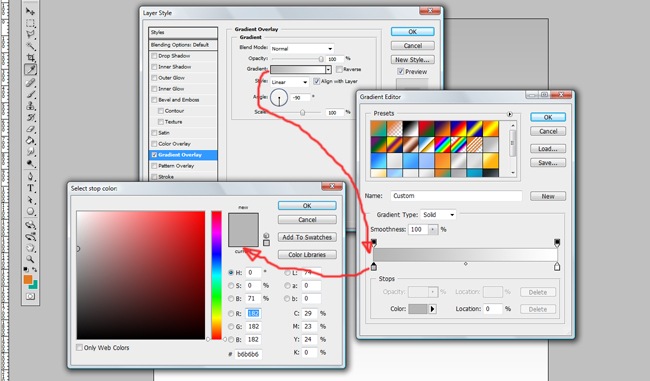Select the 3D Rotate tool
This screenshot has height=381, width=650.
point(30,225)
